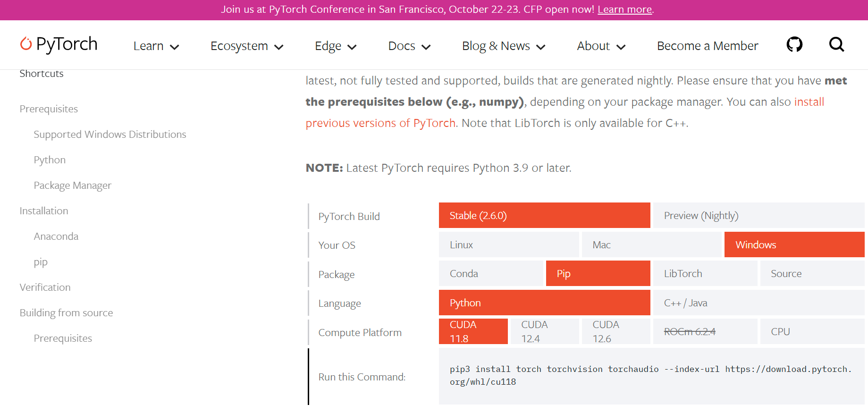
Task: Select CUDA 12.6 compute platform
Action: [x=616, y=331]
